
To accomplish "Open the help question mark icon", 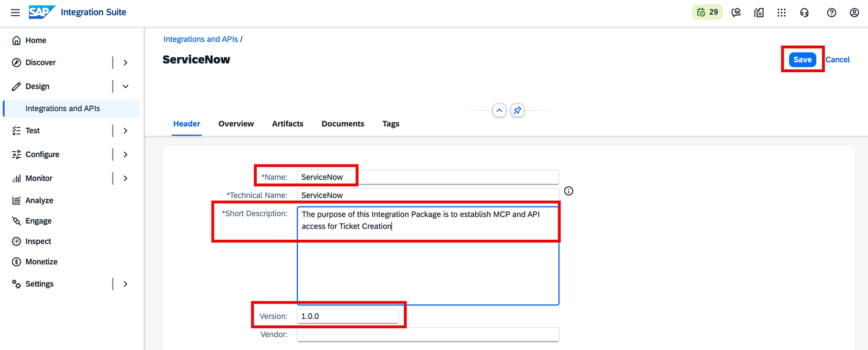I will (x=832, y=13).
